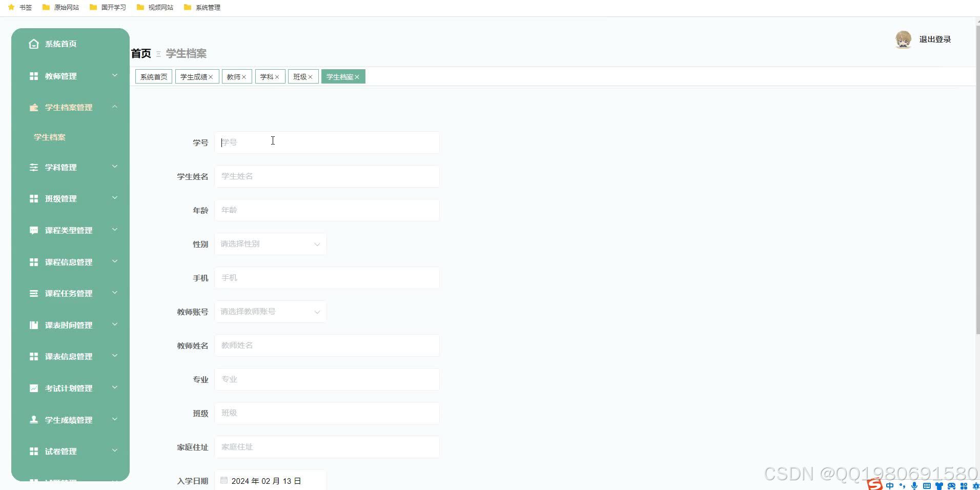Expand the 学科管理 menu chevron
The width and height of the screenshot is (980, 490).
(x=115, y=167)
